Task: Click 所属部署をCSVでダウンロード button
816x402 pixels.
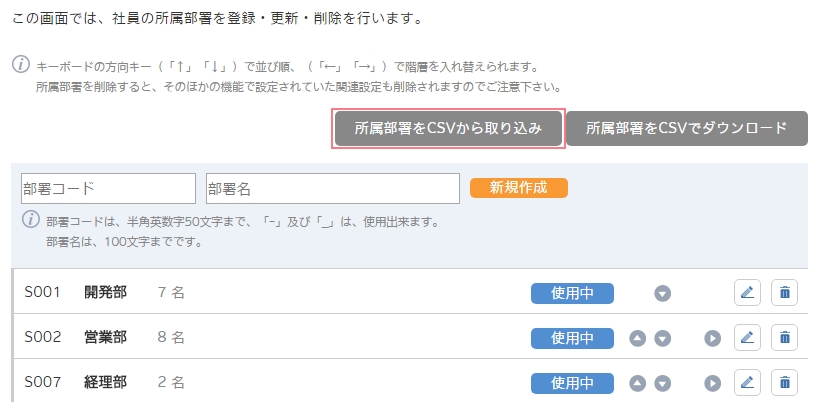Action: pyautogui.click(x=687, y=129)
